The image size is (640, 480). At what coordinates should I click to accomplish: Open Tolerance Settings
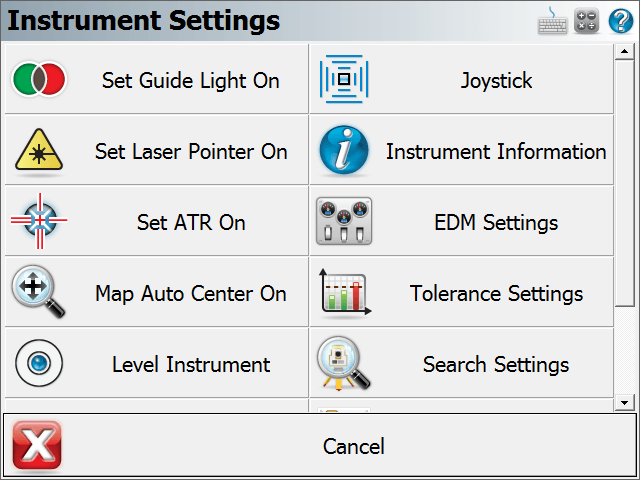click(x=462, y=292)
